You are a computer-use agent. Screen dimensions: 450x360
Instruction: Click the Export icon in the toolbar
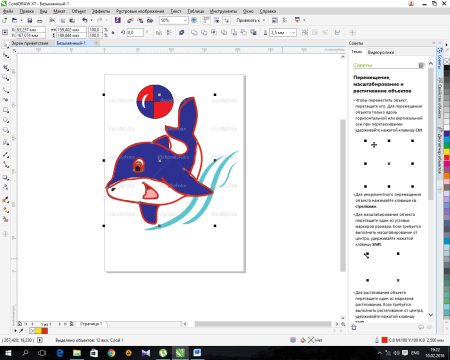pos(140,20)
